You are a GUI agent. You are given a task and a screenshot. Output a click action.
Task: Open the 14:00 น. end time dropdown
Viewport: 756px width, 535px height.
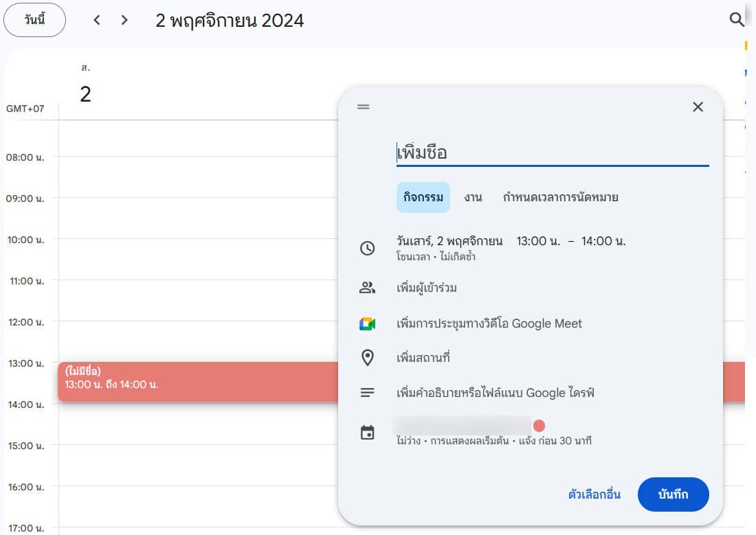(603, 241)
